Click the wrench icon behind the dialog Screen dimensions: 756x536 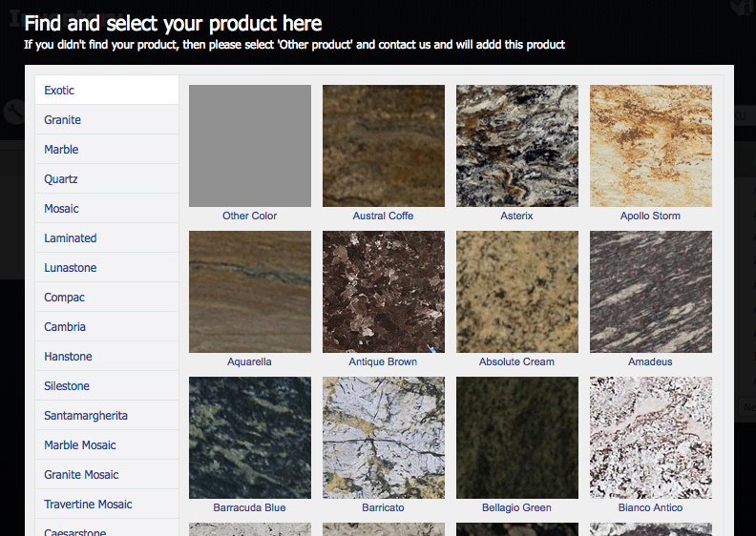coord(14,113)
